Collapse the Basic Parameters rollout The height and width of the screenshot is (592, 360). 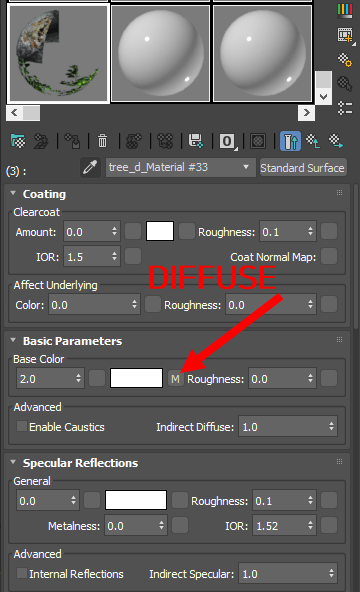pyautogui.click(x=13, y=340)
